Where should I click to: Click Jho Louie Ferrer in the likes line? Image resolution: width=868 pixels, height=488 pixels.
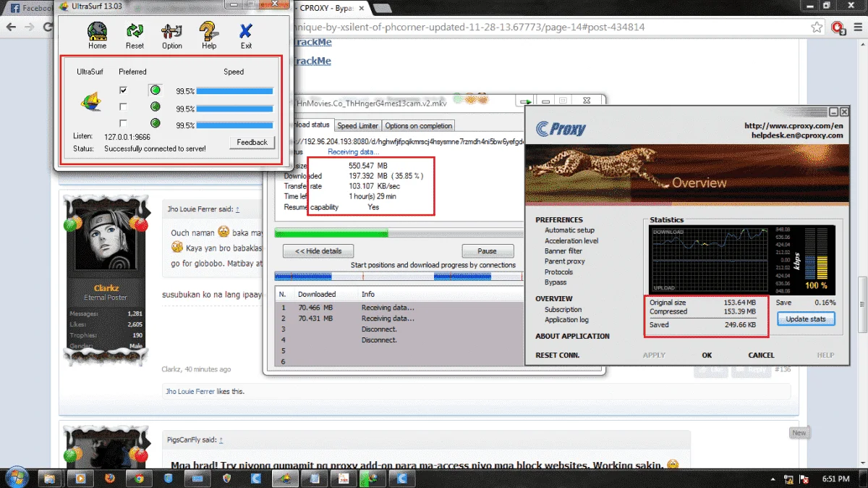click(x=192, y=391)
